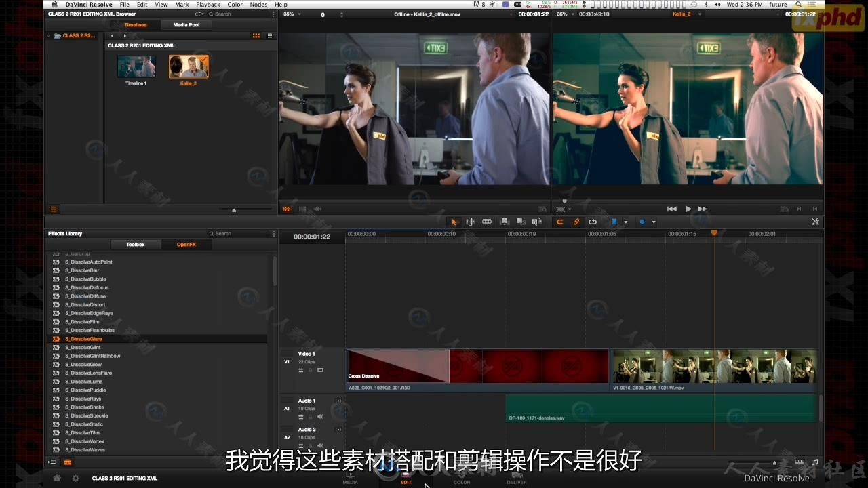This screenshot has height=488, width=868.
Task: Click the overwrite clip toolbar icon
Action: tap(521, 222)
